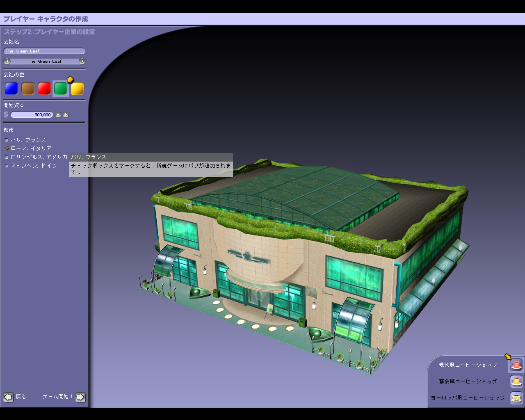Pick the brown company color
The width and height of the screenshot is (525, 420).
pyautogui.click(x=28, y=89)
